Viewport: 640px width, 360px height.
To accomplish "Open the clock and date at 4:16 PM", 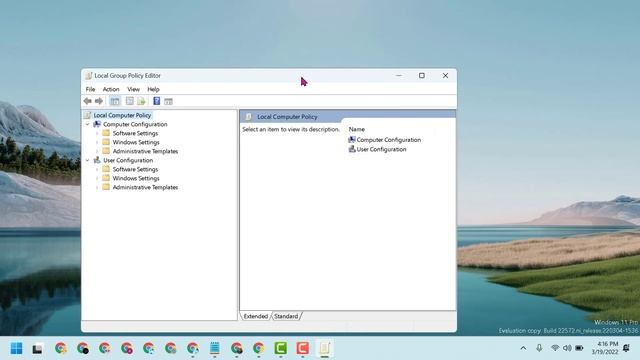I will [604, 348].
